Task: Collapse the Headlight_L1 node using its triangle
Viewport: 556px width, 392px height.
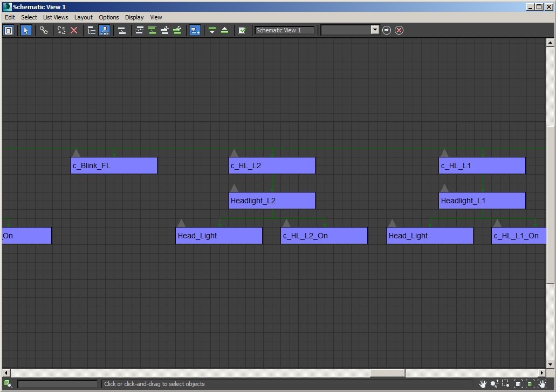Action: [444, 188]
